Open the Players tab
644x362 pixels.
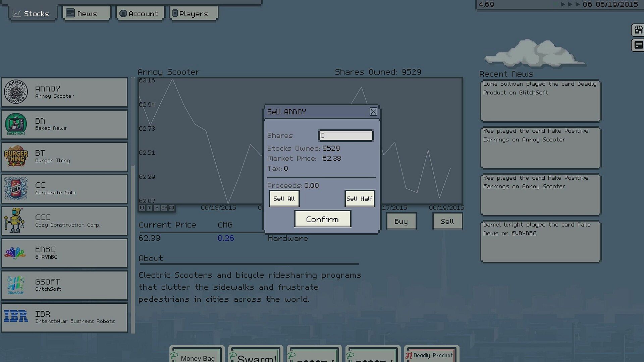coord(194,14)
